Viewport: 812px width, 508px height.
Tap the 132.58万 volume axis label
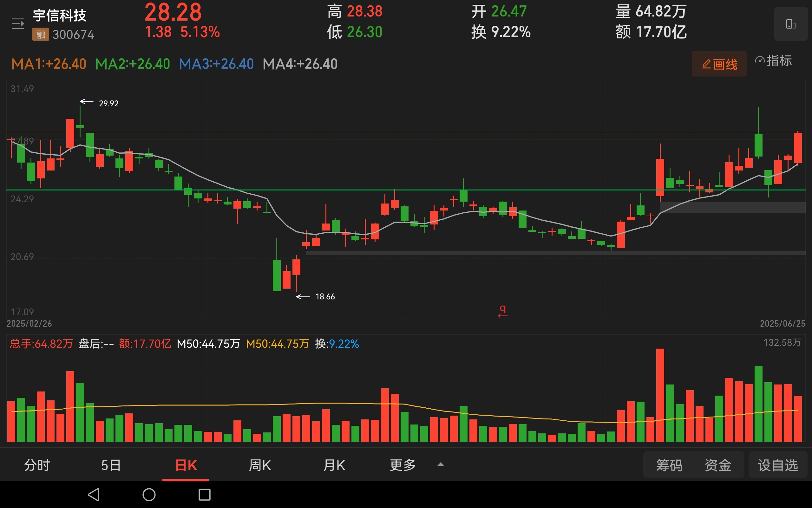tap(782, 342)
